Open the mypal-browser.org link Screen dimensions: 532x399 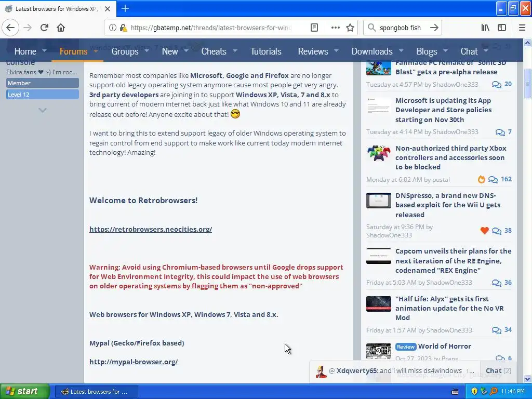pyautogui.click(x=134, y=362)
